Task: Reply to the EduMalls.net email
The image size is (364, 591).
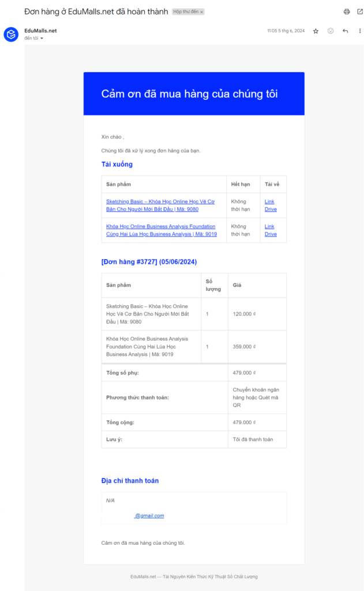Action: coord(345,31)
